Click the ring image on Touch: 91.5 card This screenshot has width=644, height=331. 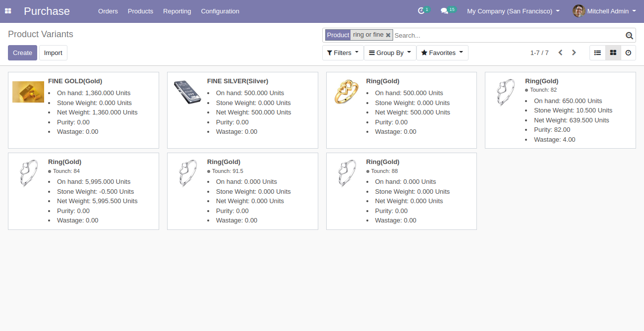[187, 173]
